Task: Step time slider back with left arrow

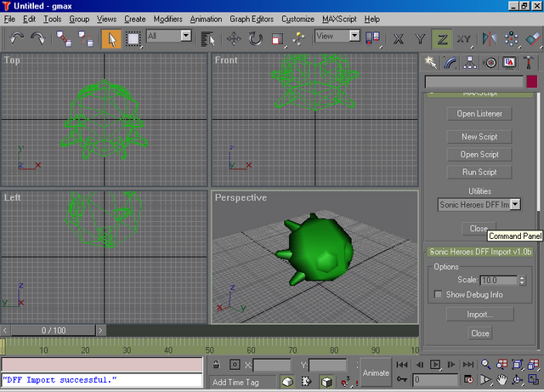Action: pos(5,330)
